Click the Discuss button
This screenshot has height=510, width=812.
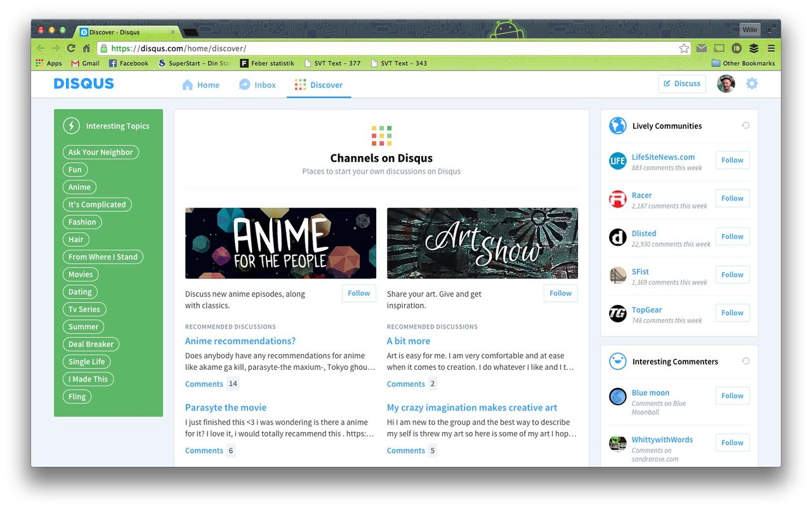(x=682, y=84)
